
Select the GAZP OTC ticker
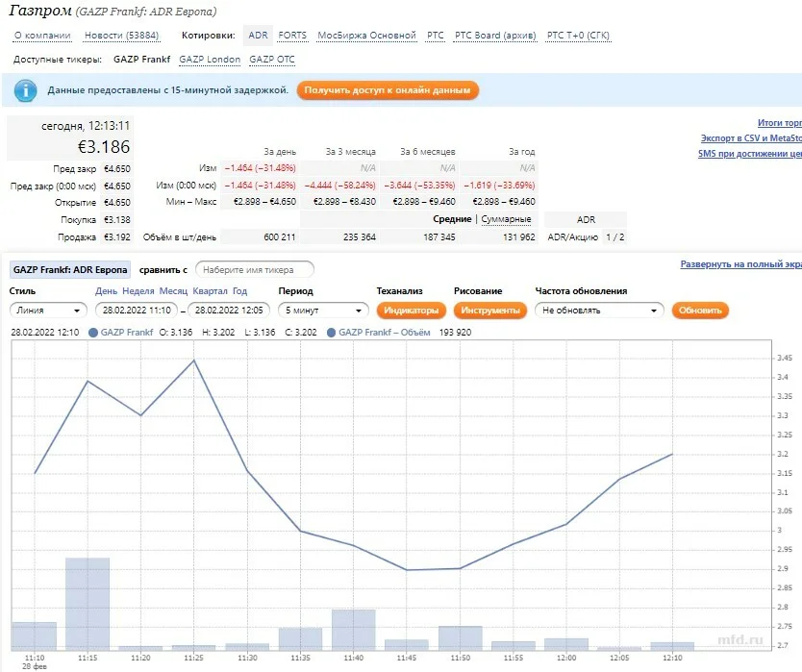[272, 60]
